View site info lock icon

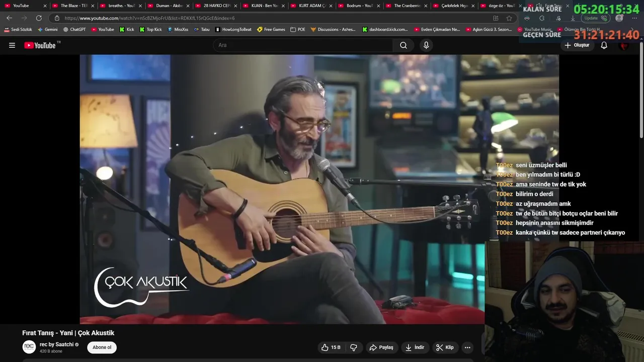(x=57, y=18)
